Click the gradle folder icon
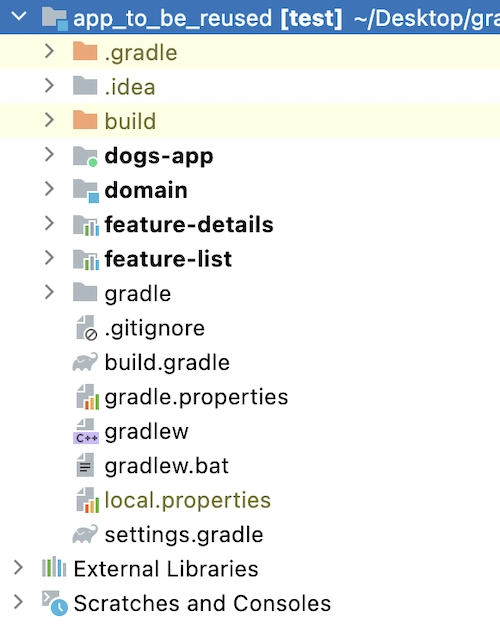 85,292
